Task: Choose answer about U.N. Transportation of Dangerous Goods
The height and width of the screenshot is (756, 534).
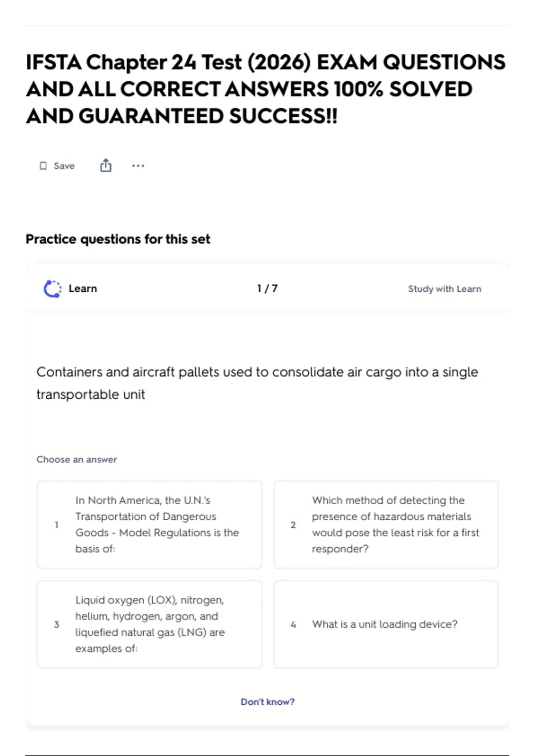Action: coord(150,525)
